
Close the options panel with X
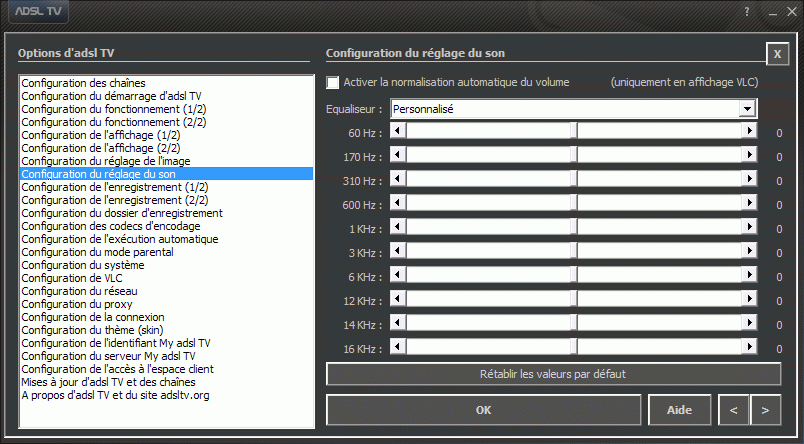pyautogui.click(x=777, y=54)
